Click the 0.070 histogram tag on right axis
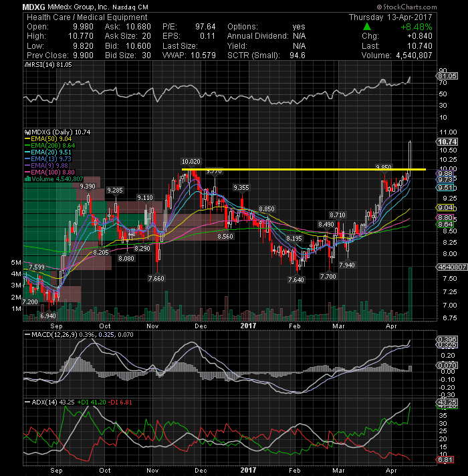Viewport: 468px width, 476px height. coord(447,365)
